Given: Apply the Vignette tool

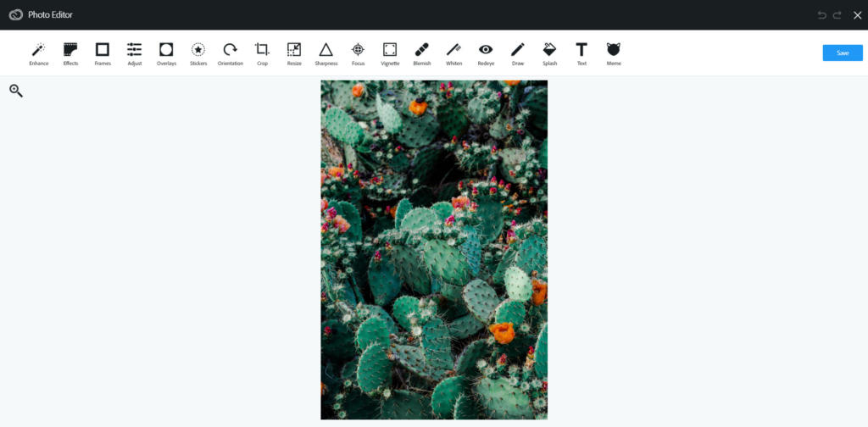Looking at the screenshot, I should tap(390, 54).
